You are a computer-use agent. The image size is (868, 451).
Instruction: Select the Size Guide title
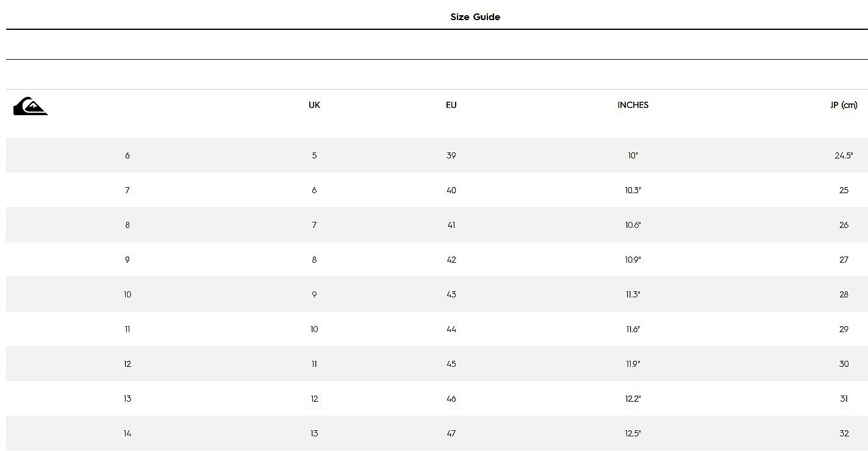point(475,17)
